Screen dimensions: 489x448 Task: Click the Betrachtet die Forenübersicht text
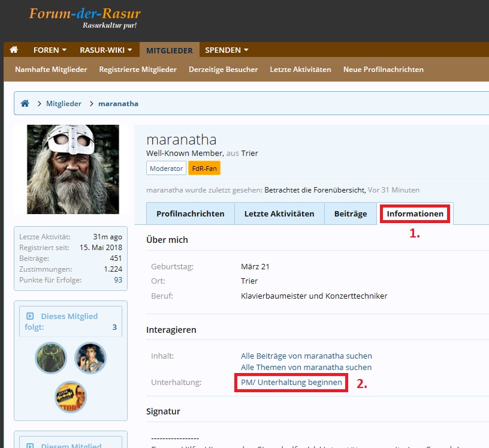click(x=315, y=190)
